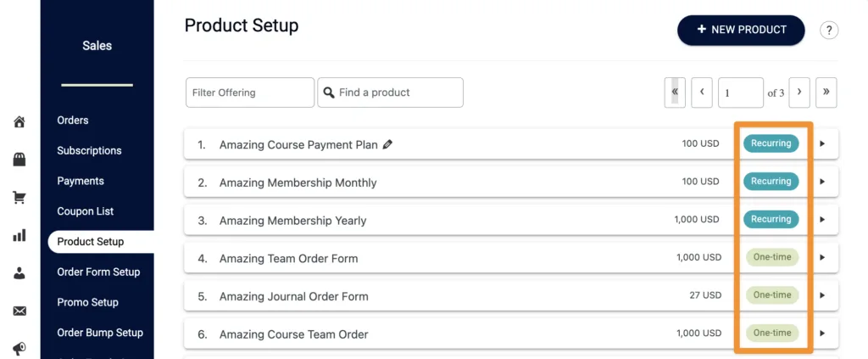Expand Amazing Membership Monthly row arrow
Screen dimensions: 868x359
[822, 181]
